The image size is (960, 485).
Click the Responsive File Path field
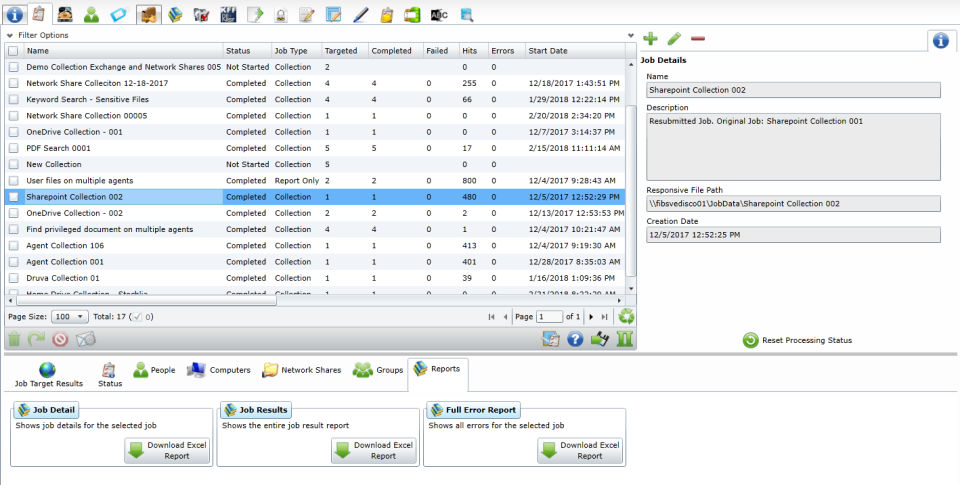coord(793,204)
